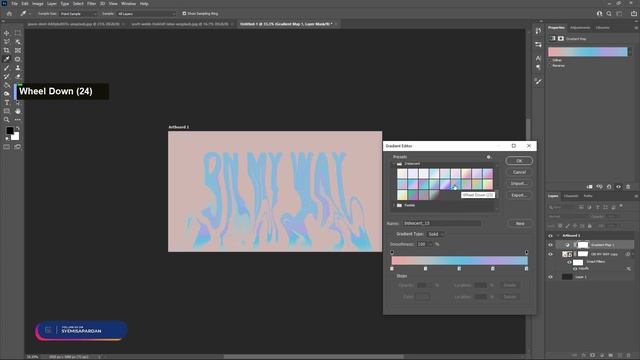Enable the Dither checkbox in Properties
Screen dimensions: 640x360
[550, 60]
